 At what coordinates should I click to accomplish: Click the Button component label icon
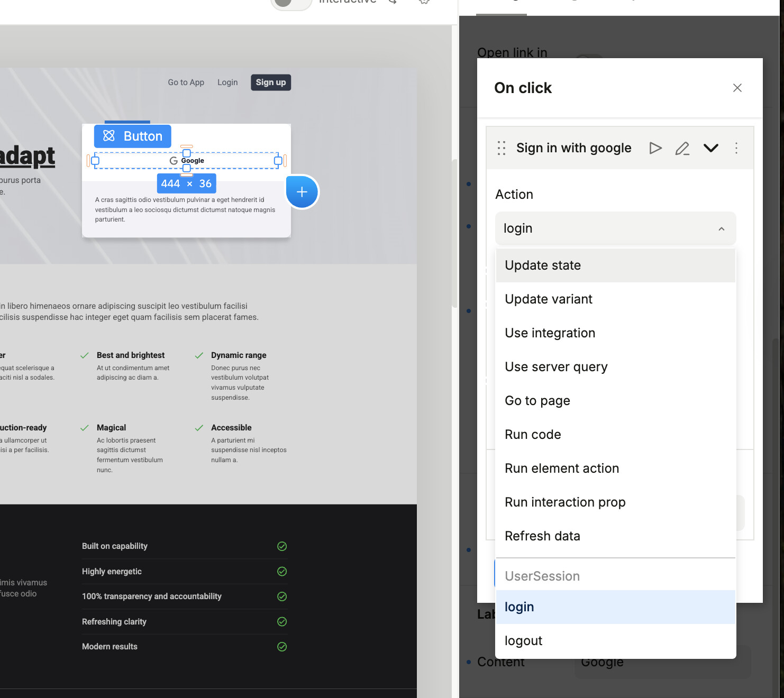pos(109,136)
